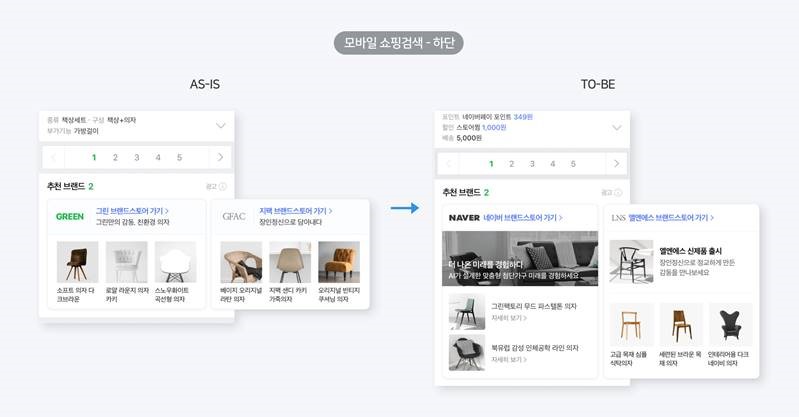Open the 그린팩토리 무드 파스텔톤 의자 thumbnail
The image size is (799, 417).
pos(467,311)
